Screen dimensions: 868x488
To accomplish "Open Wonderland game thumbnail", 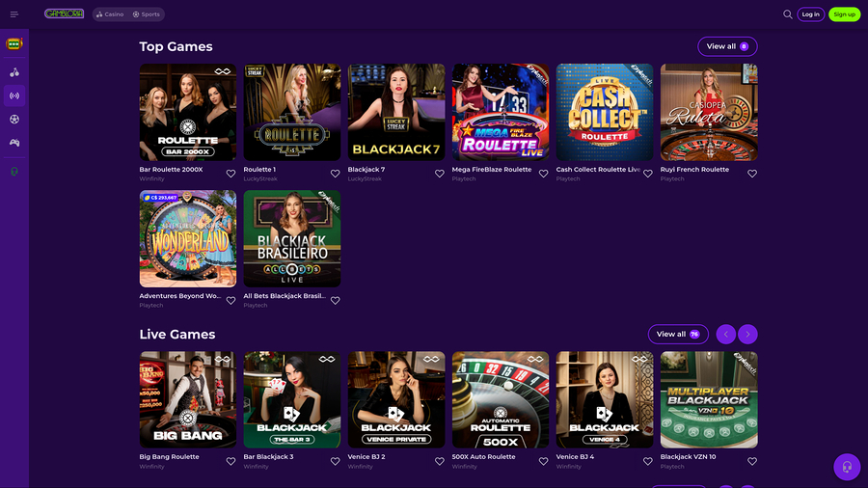I will (188, 238).
